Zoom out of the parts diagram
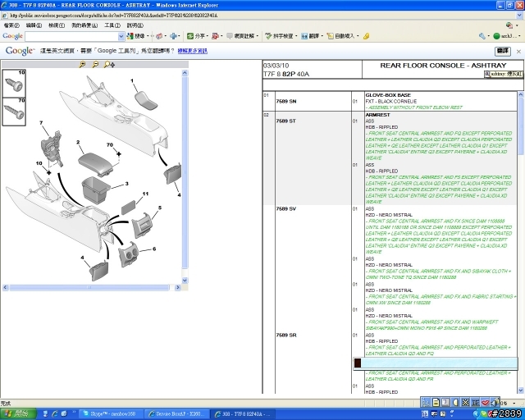The width and height of the screenshot is (525, 420). point(95,64)
